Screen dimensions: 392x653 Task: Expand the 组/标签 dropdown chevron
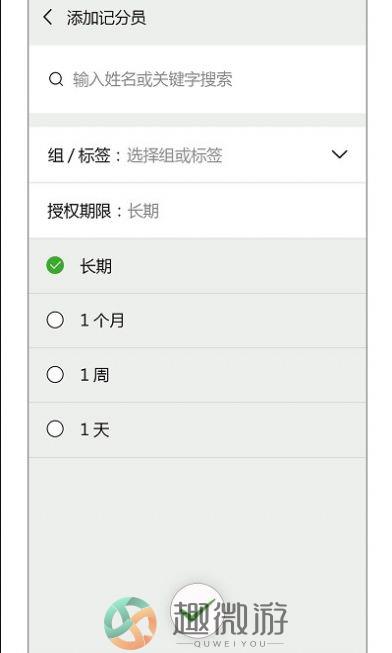(339, 155)
